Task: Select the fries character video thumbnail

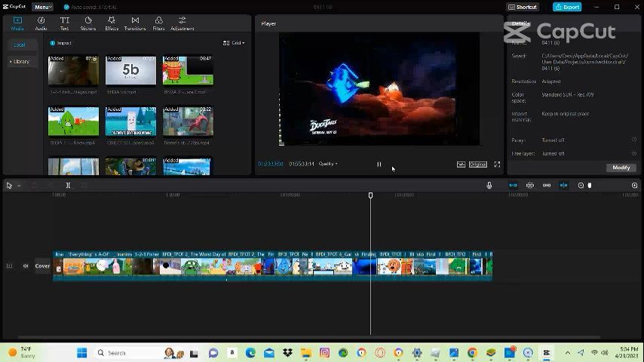Action: [x=188, y=70]
